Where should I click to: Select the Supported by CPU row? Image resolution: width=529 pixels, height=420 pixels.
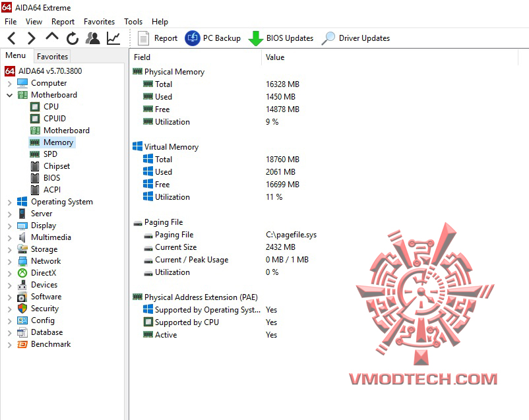(210, 322)
